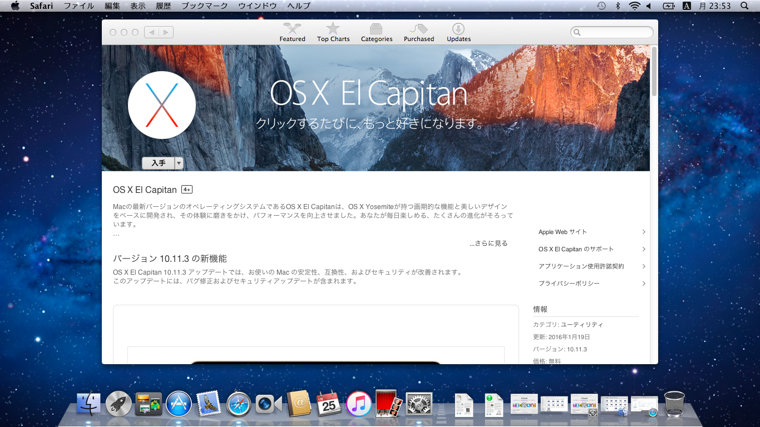Click the OS X El Capitan title text

point(144,190)
